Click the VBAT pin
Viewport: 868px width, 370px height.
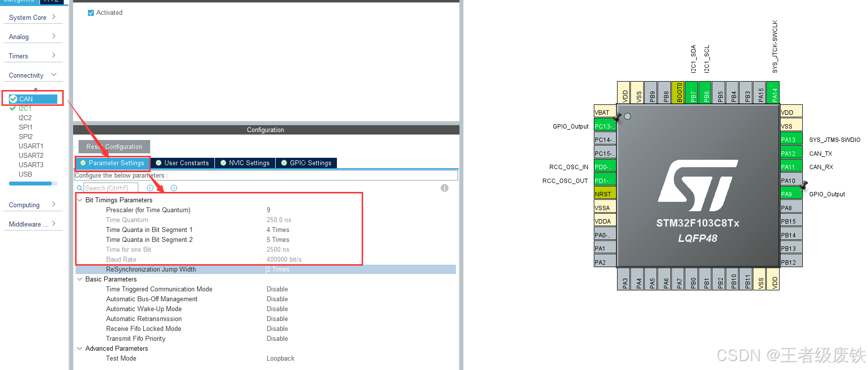[x=605, y=112]
